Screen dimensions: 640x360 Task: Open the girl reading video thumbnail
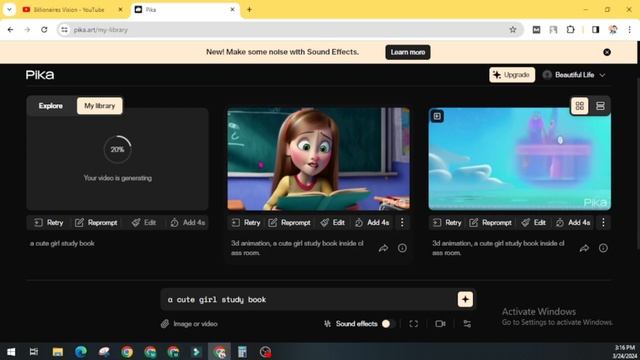coord(318,159)
